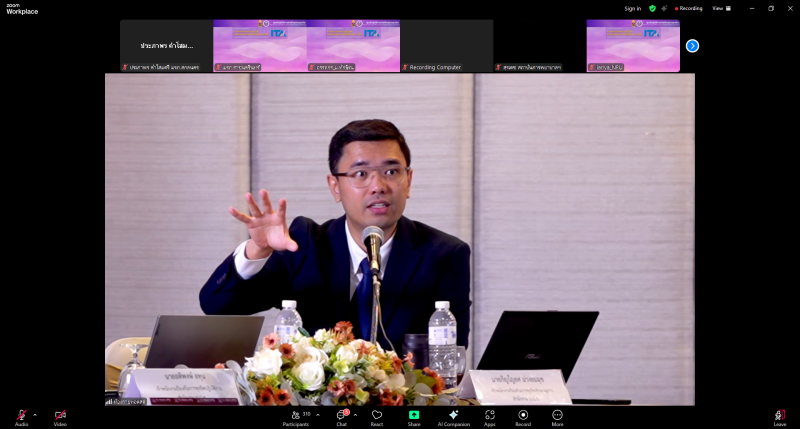Image resolution: width=800 pixels, height=429 pixels.
Task: Open the Chat panel
Action: coord(341,415)
